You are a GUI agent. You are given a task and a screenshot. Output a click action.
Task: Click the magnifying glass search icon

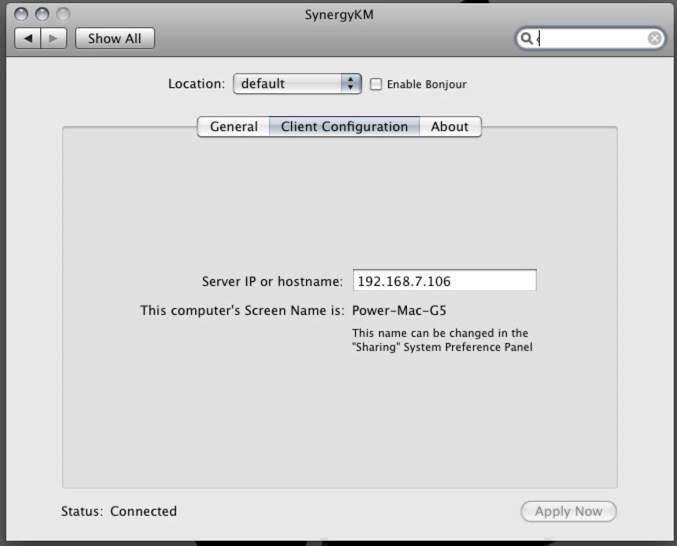pyautogui.click(x=527, y=38)
